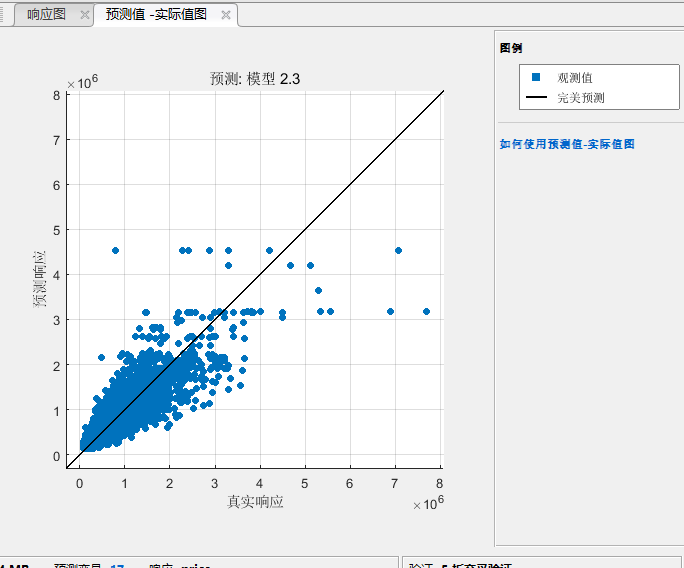Open 如何使用预测值-实际值图 help link
This screenshot has width=684, height=568.
566,144
